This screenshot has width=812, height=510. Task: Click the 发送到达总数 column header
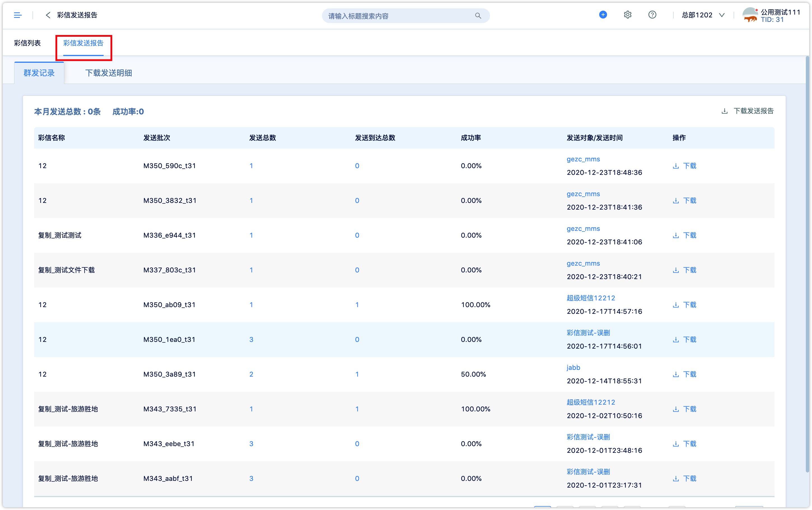[x=375, y=138]
